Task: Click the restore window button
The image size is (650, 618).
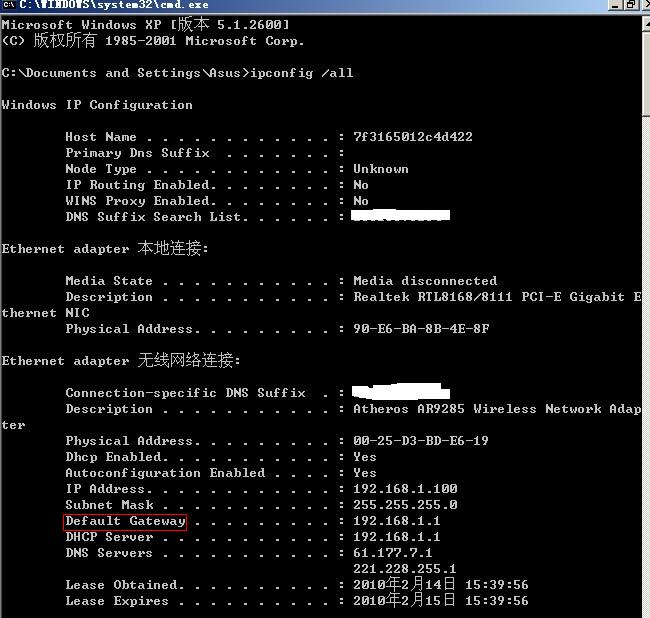Action: pos(631,5)
